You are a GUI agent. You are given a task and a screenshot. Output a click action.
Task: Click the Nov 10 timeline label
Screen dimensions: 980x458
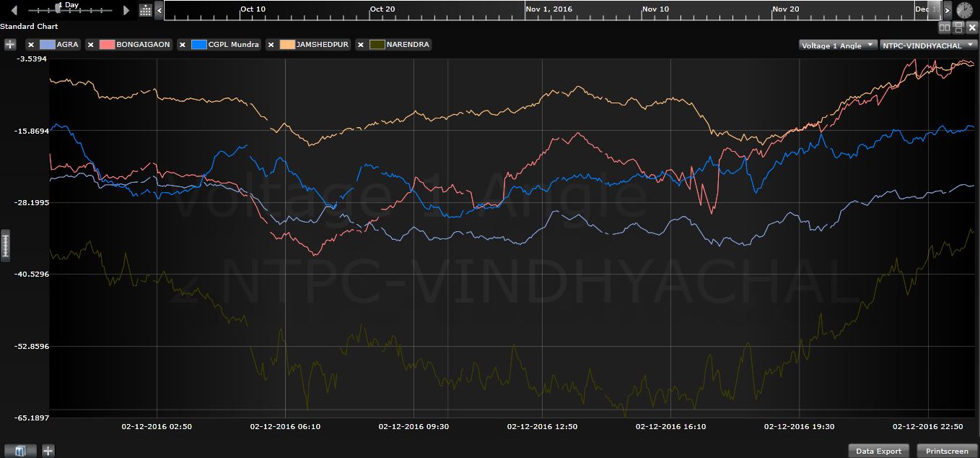click(x=655, y=9)
